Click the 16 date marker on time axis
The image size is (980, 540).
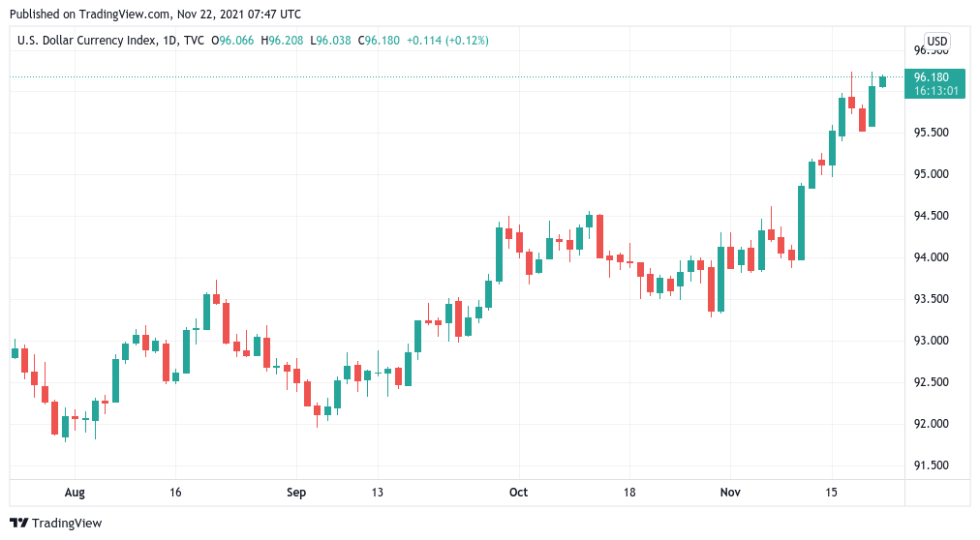tap(175, 493)
